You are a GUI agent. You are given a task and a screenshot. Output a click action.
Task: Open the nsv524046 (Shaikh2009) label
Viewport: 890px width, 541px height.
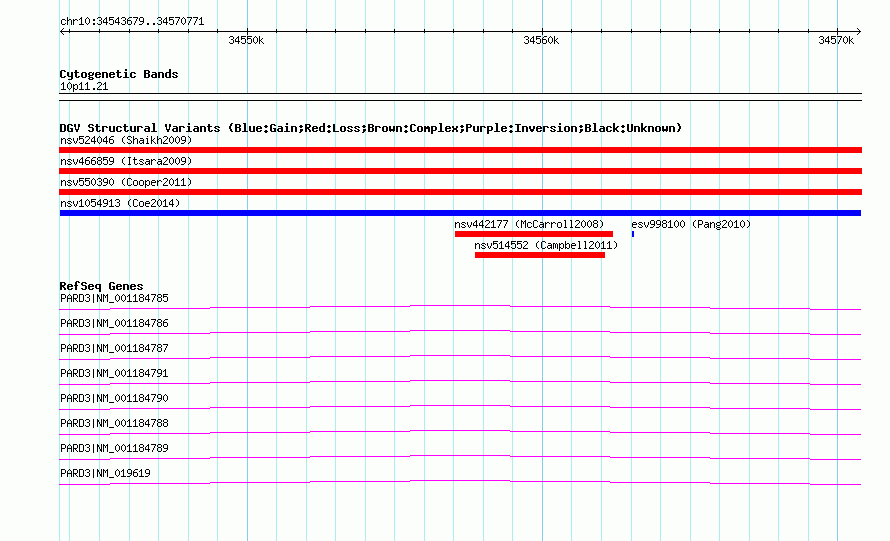click(126, 140)
